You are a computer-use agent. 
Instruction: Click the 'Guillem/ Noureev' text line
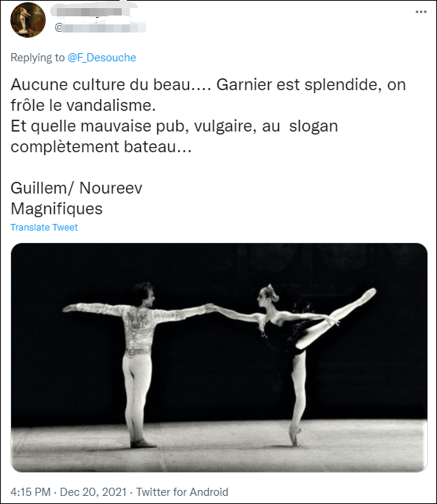point(77,188)
